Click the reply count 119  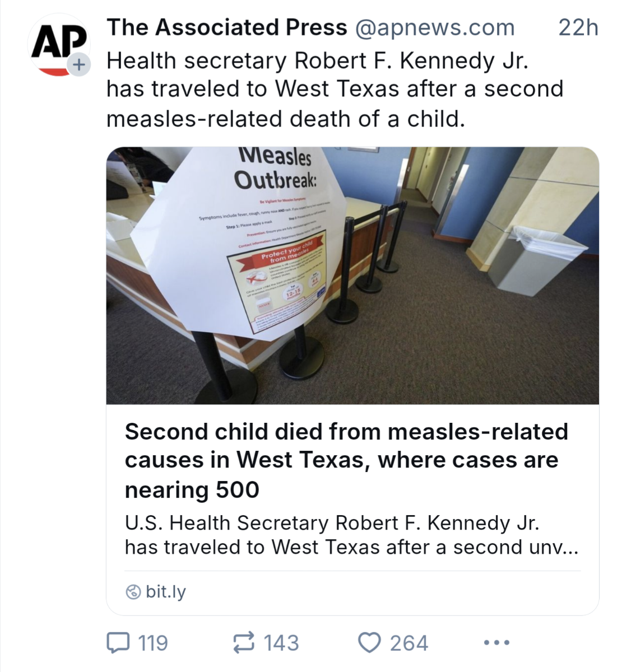[152, 643]
